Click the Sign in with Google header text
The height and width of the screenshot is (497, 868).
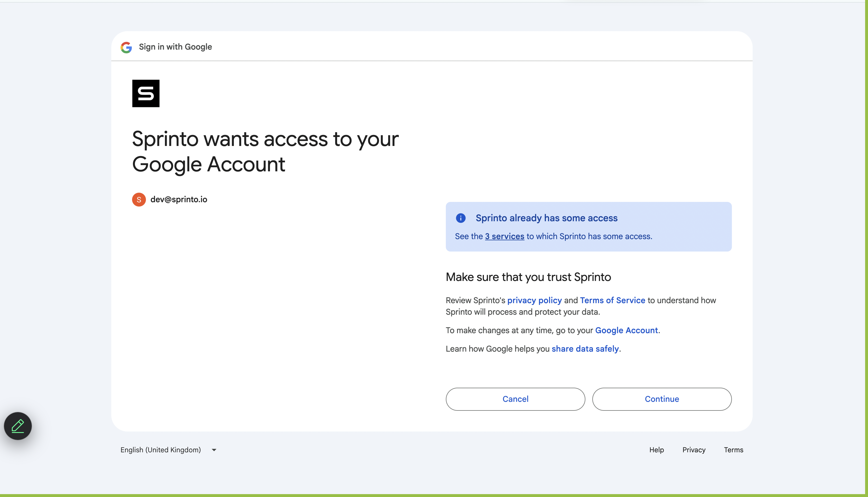[175, 47]
